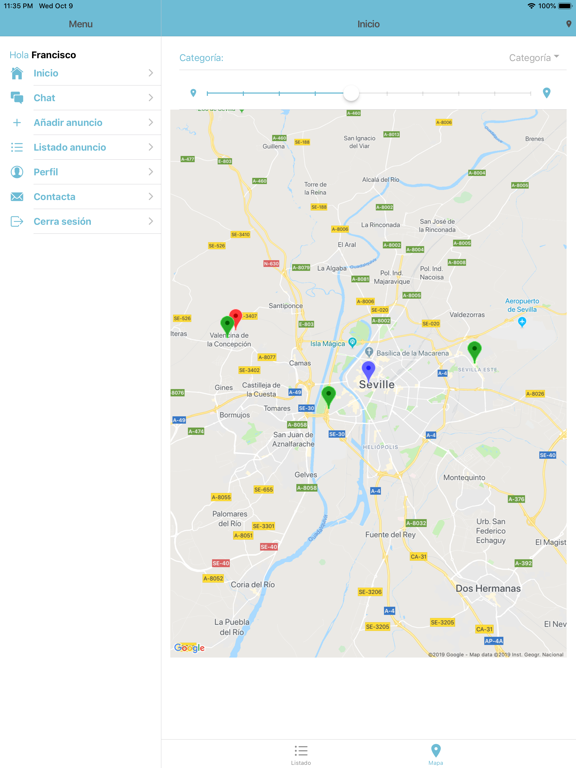576x768 pixels.
Task: Click the battery indicator in the status bar
Action: (x=565, y=6)
